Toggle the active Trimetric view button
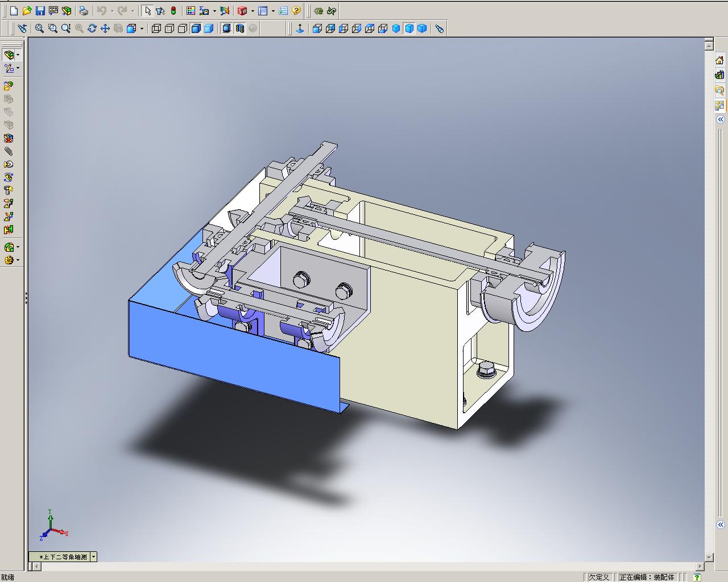The image size is (728, 582). tap(409, 28)
